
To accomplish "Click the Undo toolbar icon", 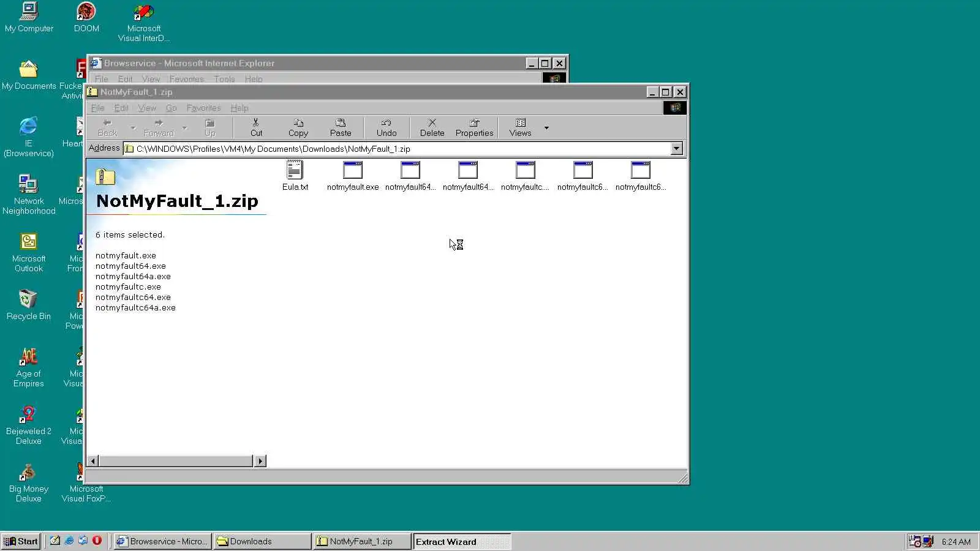I will (x=386, y=127).
